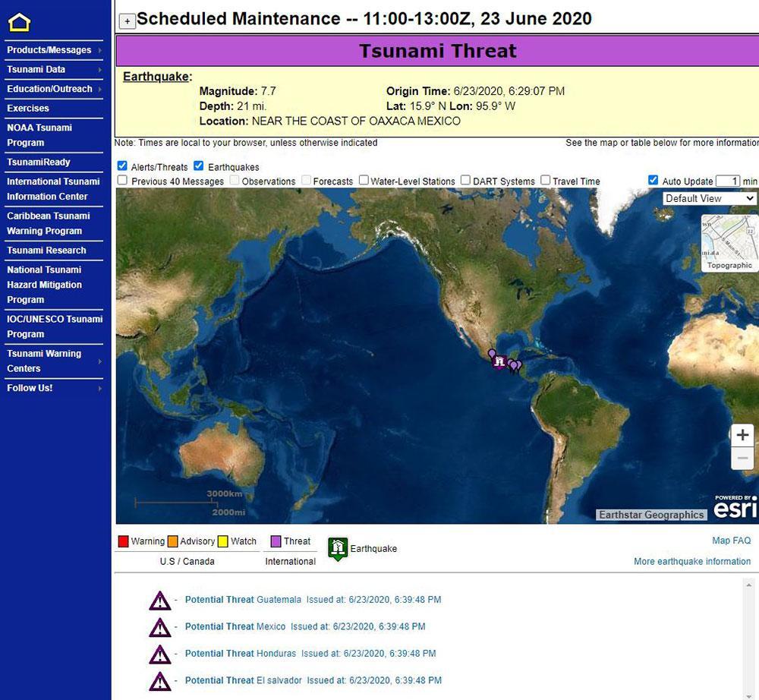Expand the Scheduled Maintenance plus button
Image resolution: width=759 pixels, height=700 pixels.
pos(128,21)
